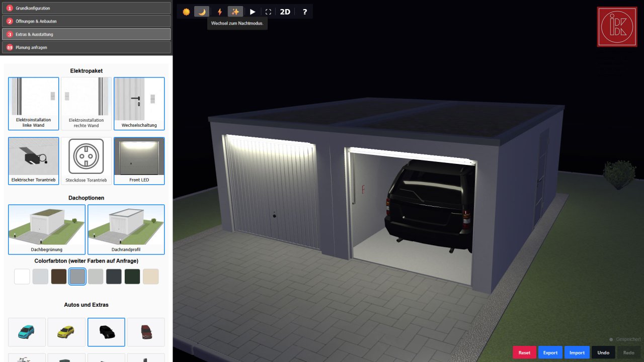This screenshot has width=644, height=362.
Task: Toggle Elektroinstallation rechte Wand option
Action: pyautogui.click(x=87, y=104)
